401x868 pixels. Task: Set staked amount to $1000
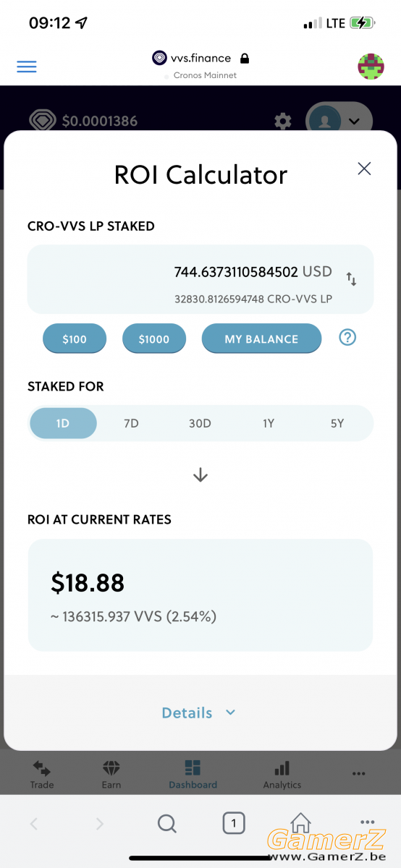tap(154, 339)
